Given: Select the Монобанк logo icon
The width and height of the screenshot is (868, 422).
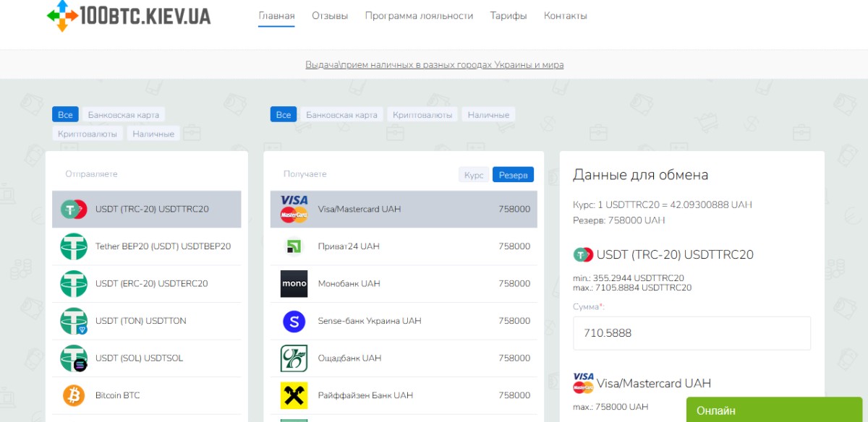Looking at the screenshot, I should [294, 284].
